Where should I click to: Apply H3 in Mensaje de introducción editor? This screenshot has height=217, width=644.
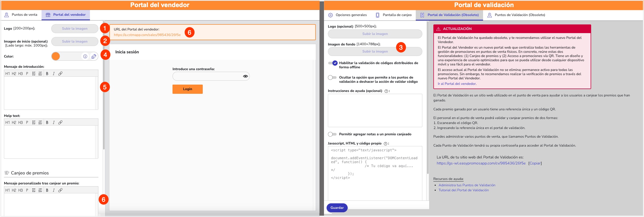pos(21,74)
